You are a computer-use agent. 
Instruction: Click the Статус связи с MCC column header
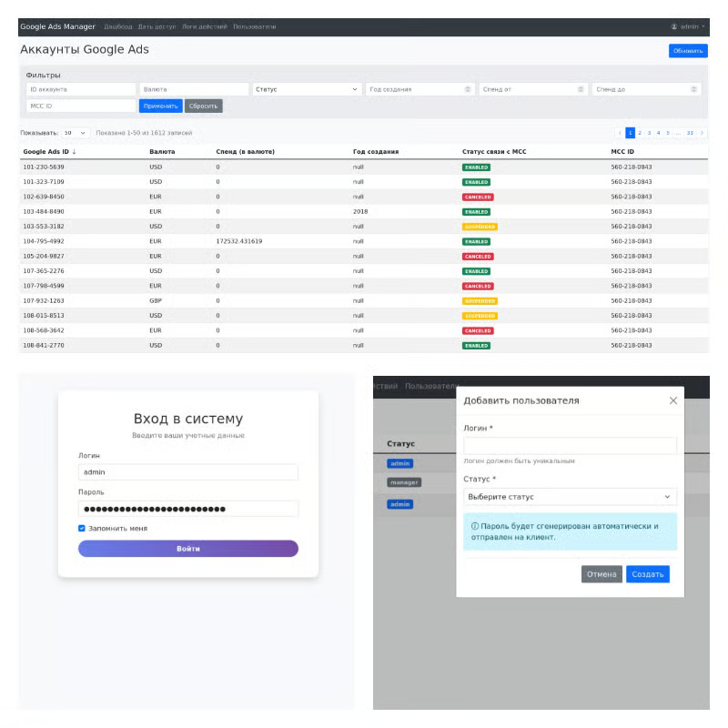tap(494, 152)
